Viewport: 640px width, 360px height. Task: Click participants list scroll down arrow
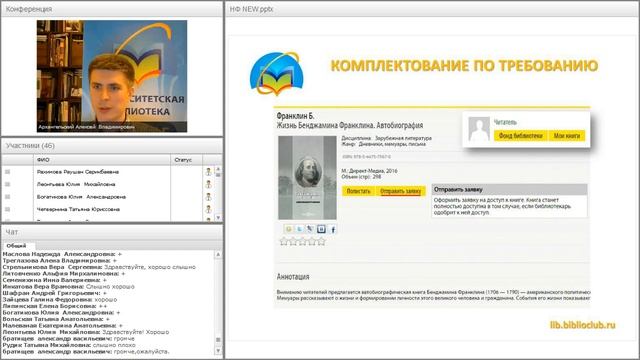tap(218, 218)
